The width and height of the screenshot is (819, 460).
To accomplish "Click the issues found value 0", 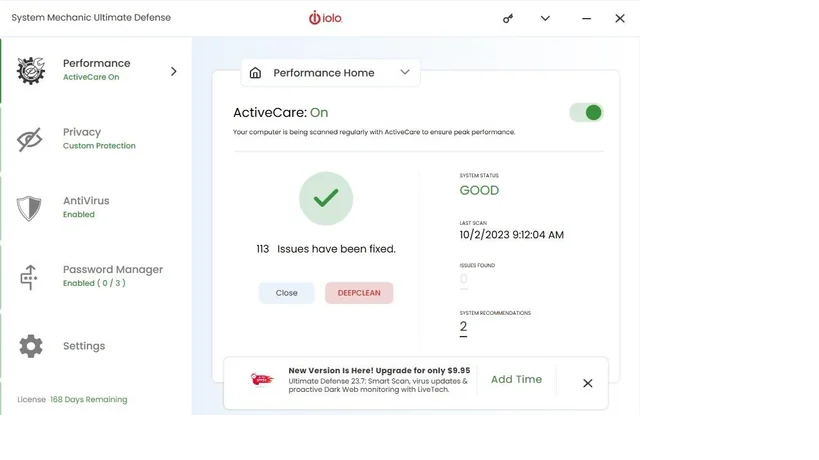I will point(463,279).
